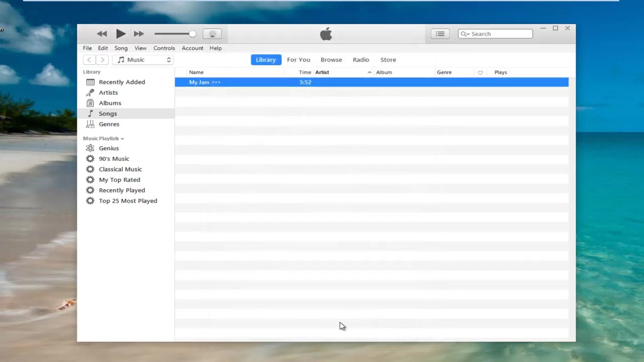Switch to the Browse tab

(331, 60)
